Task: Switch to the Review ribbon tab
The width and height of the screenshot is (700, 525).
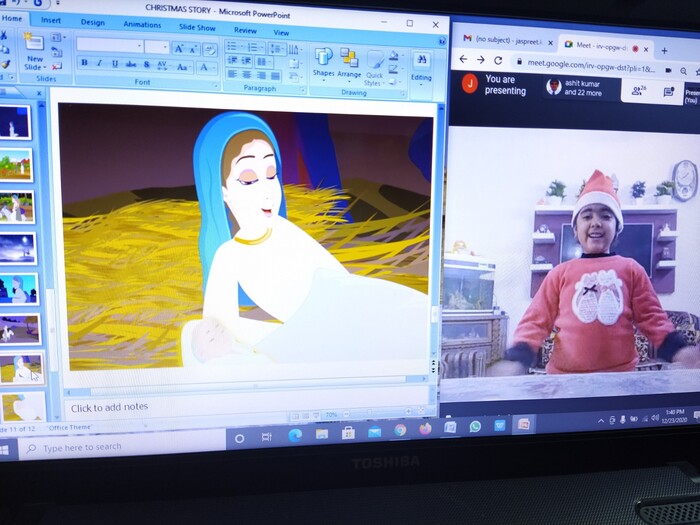Action: (245, 30)
